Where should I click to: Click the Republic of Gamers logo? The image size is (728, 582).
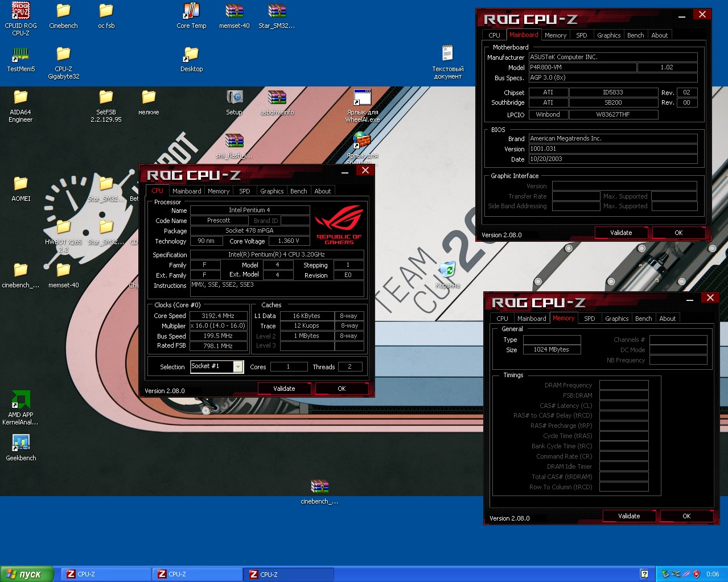coord(339,225)
